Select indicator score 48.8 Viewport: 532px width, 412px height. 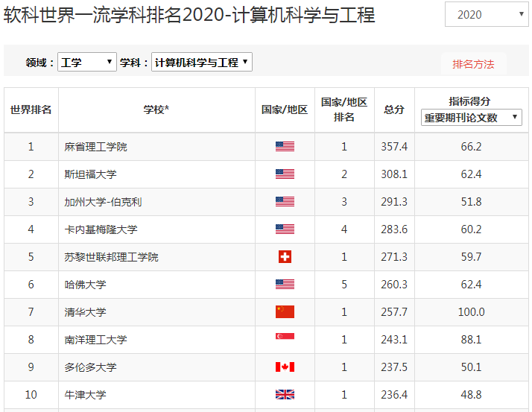[471, 394]
